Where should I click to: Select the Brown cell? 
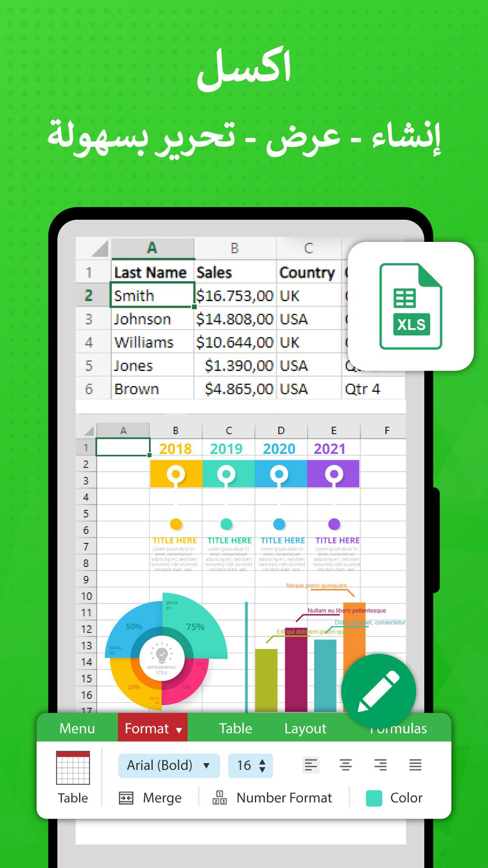(152, 389)
